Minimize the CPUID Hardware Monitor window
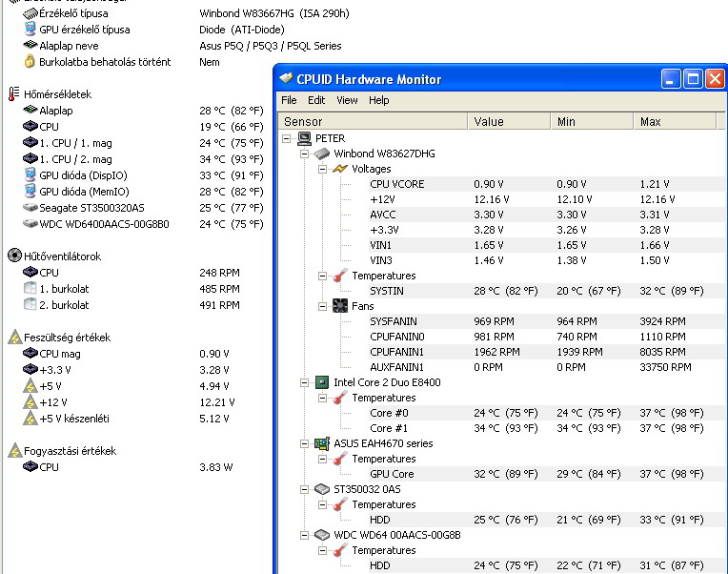Viewport: 728px width, 574px height. click(671, 79)
